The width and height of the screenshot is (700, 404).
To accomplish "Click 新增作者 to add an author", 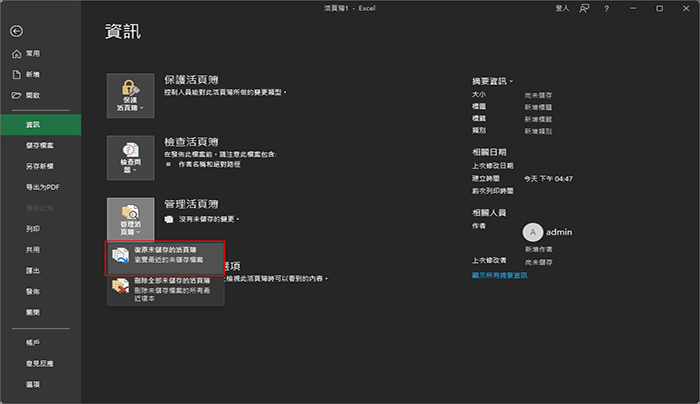I will pyautogui.click(x=538, y=249).
